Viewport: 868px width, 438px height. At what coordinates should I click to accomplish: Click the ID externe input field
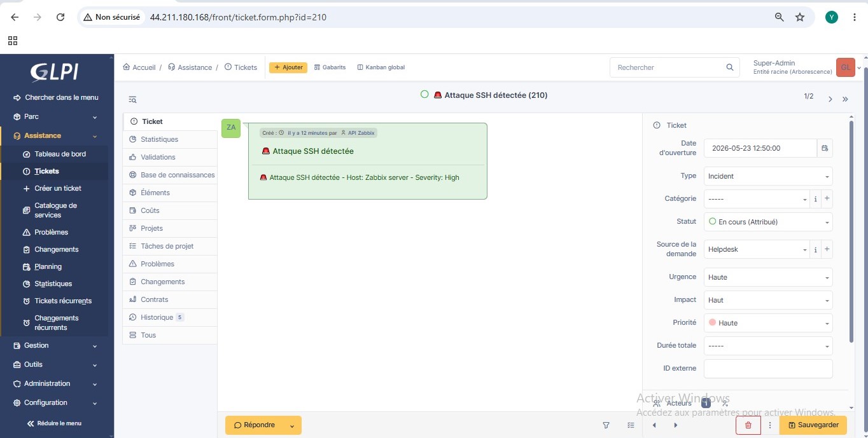[x=768, y=369]
